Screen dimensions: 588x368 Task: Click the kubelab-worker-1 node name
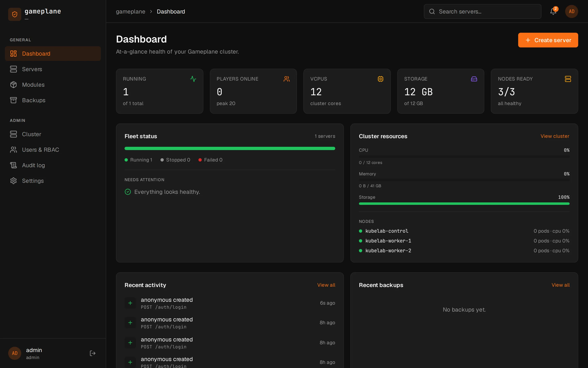tap(388, 241)
